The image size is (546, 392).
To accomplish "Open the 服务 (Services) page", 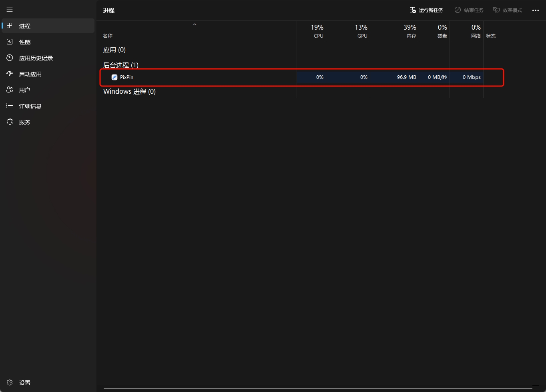I will (24, 122).
